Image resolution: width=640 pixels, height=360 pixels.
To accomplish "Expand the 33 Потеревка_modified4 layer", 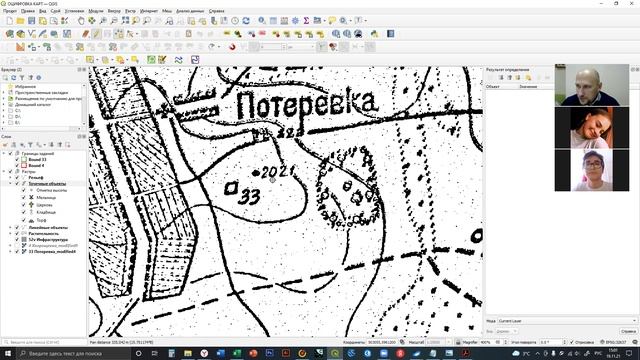I will [x=11, y=252].
